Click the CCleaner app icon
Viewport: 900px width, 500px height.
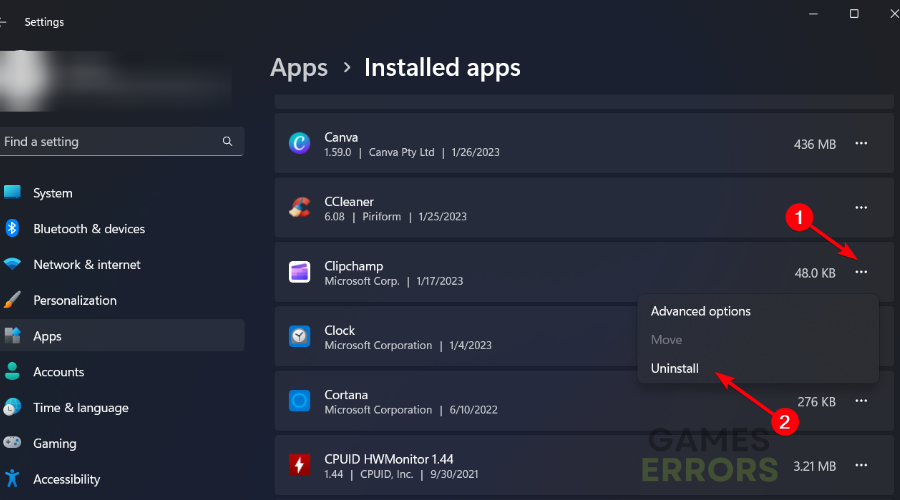click(x=299, y=207)
